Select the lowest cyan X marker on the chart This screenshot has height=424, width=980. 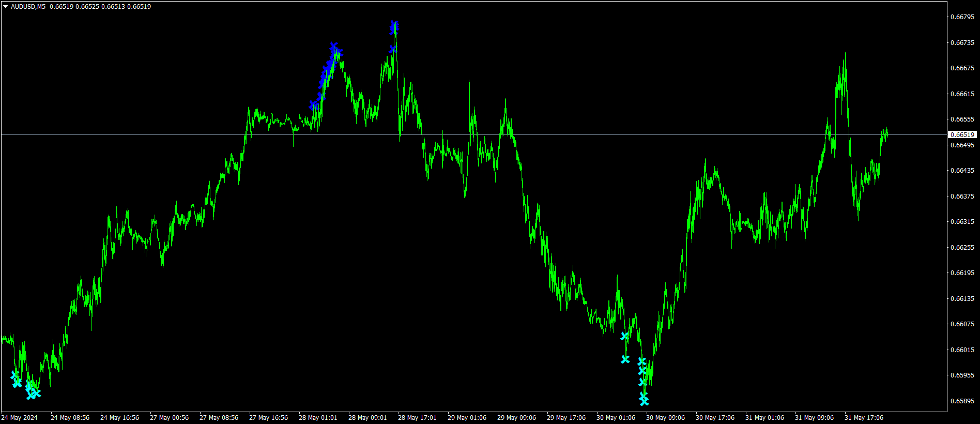point(644,401)
